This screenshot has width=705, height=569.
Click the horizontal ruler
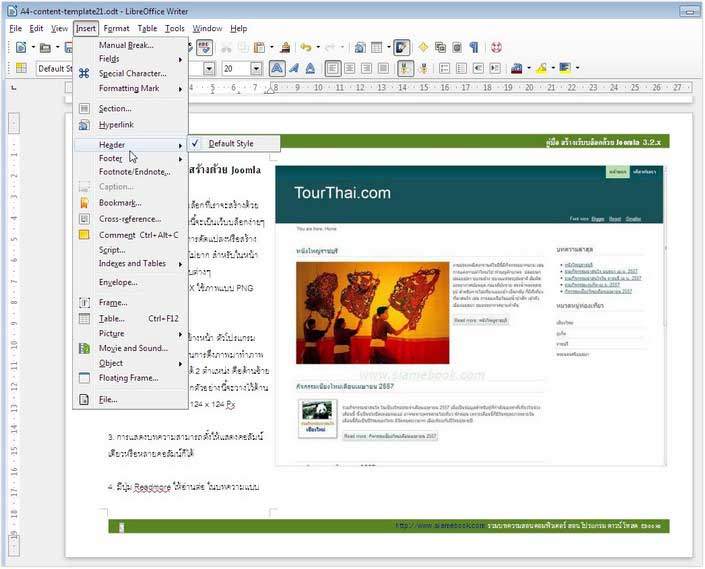click(x=441, y=87)
